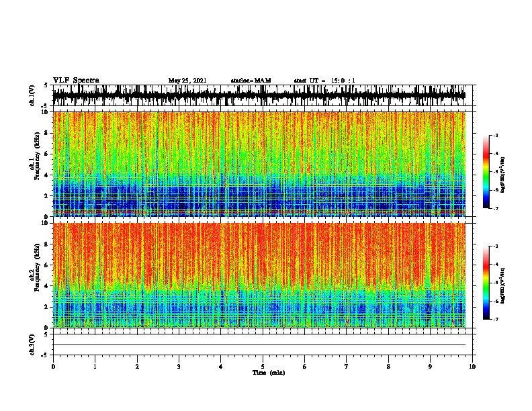Click the time axis tick label "0"
The image size is (532, 411).
[x=53, y=367]
